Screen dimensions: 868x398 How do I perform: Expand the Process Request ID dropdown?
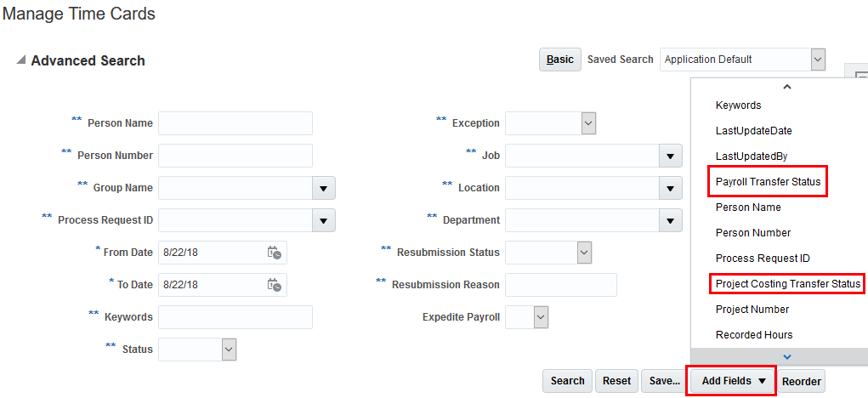pyautogui.click(x=324, y=220)
